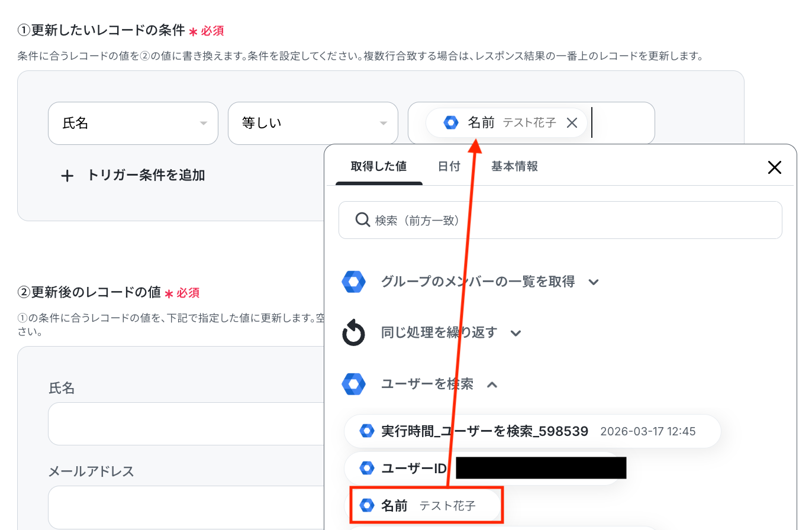Click the ②更新後のレコードの値 heading
Image resolution: width=812 pixels, height=530 pixels.
[x=89, y=292]
